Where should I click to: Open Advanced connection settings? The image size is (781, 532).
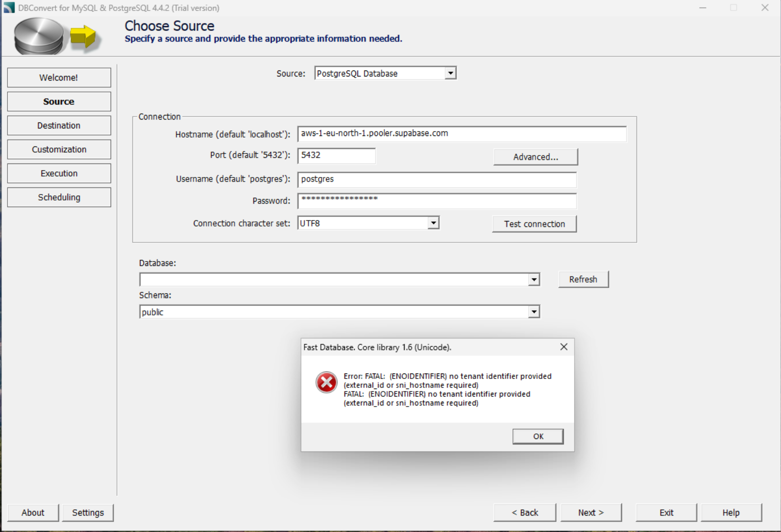[x=535, y=157]
